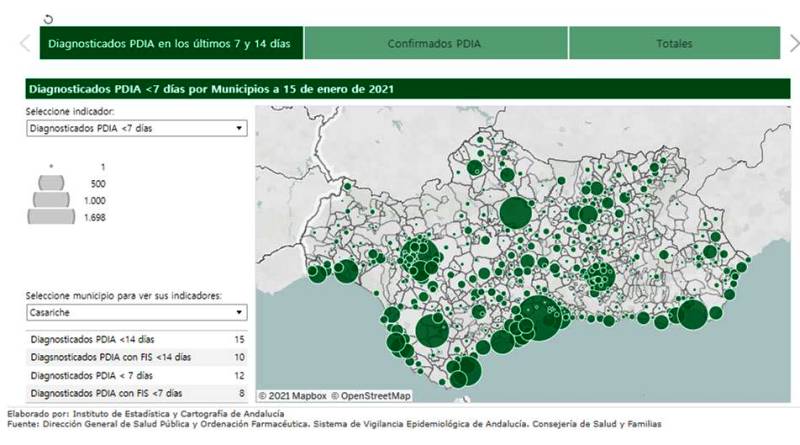This screenshot has height=445, width=800.
Task: Select the 'Diagnosticados PDIA < 7 días' row
Action: click(136, 375)
